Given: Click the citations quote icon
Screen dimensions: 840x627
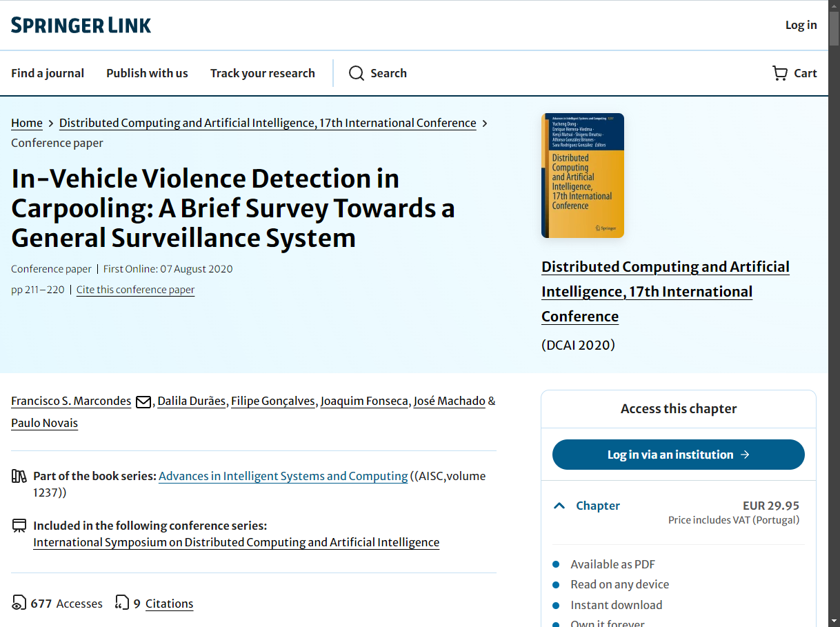Looking at the screenshot, I should [122, 604].
